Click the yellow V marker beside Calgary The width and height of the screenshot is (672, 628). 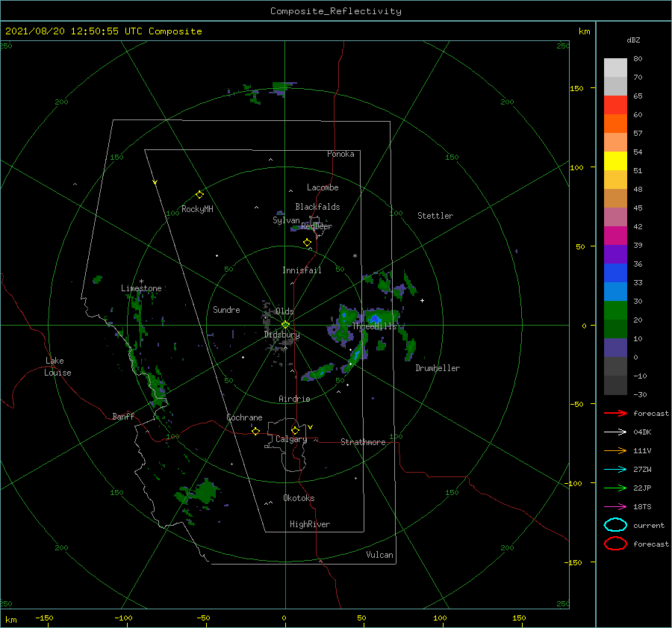tap(310, 427)
